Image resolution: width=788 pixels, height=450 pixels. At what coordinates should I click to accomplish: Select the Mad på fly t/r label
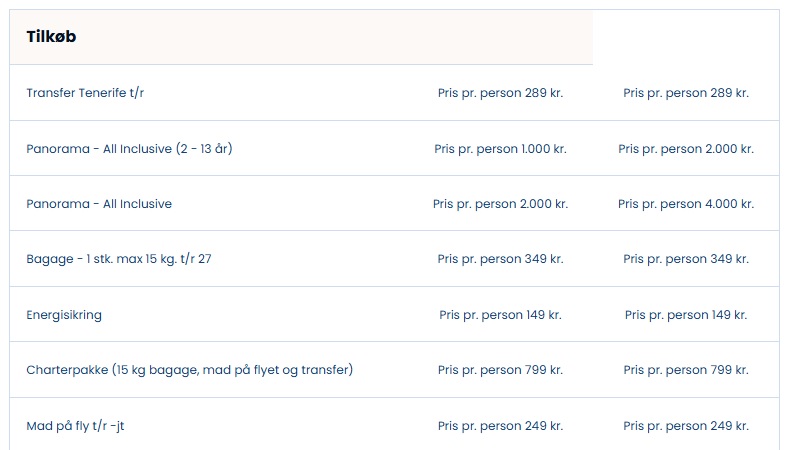click(75, 426)
